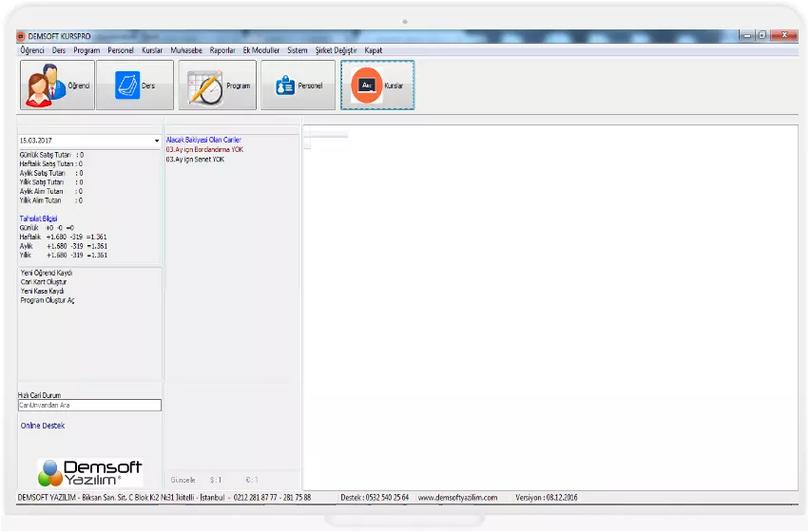Open the Ek Modüller menu
Viewport: 810px width, 532px height.
tap(261, 50)
